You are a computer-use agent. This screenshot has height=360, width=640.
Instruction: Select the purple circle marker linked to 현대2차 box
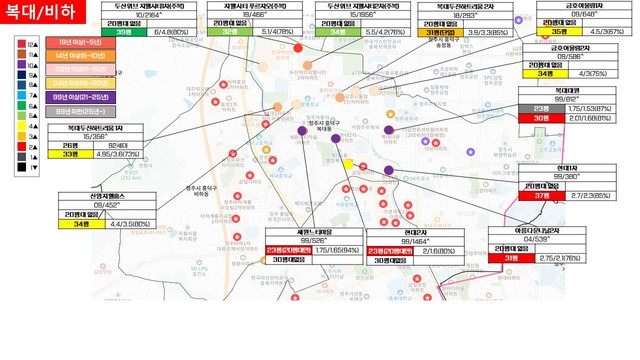[x=336, y=138]
